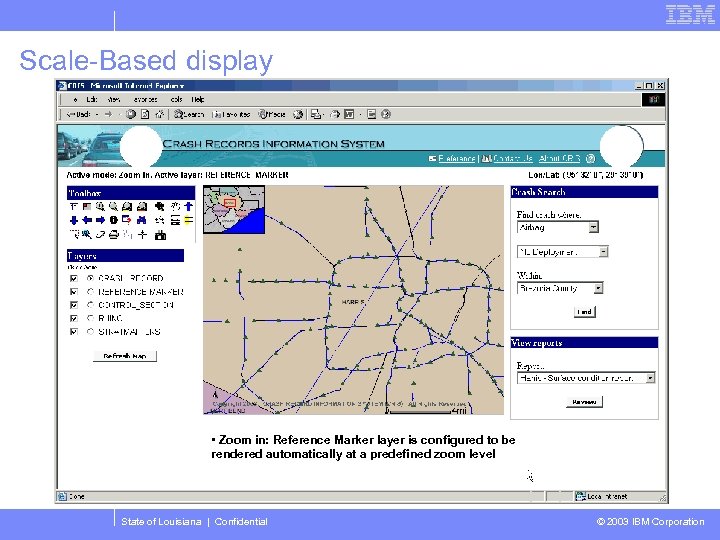Click the help question icon in header
720x540 pixels.
pyautogui.click(x=591, y=158)
